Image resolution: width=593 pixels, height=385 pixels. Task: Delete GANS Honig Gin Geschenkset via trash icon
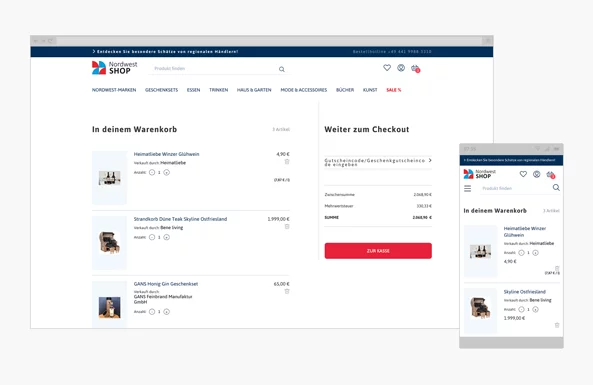click(287, 291)
